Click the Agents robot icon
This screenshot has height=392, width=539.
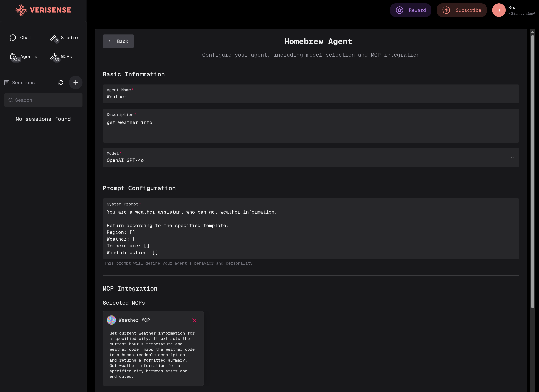coord(13,56)
